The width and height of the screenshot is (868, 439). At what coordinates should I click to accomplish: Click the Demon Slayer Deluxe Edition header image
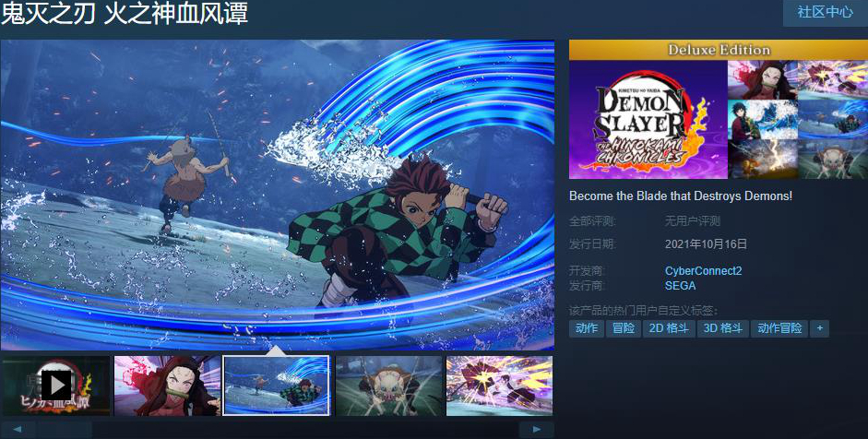click(719, 109)
